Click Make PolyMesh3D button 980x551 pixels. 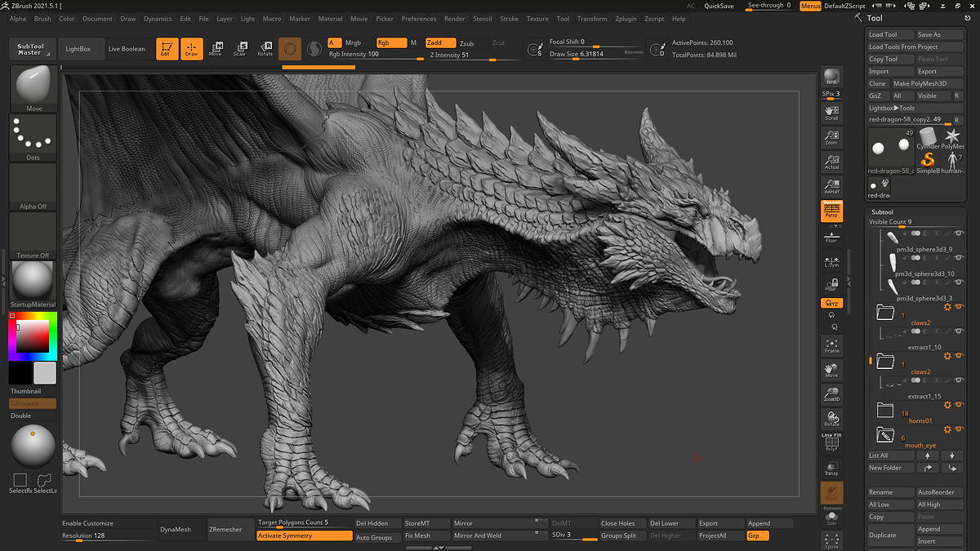coord(927,83)
